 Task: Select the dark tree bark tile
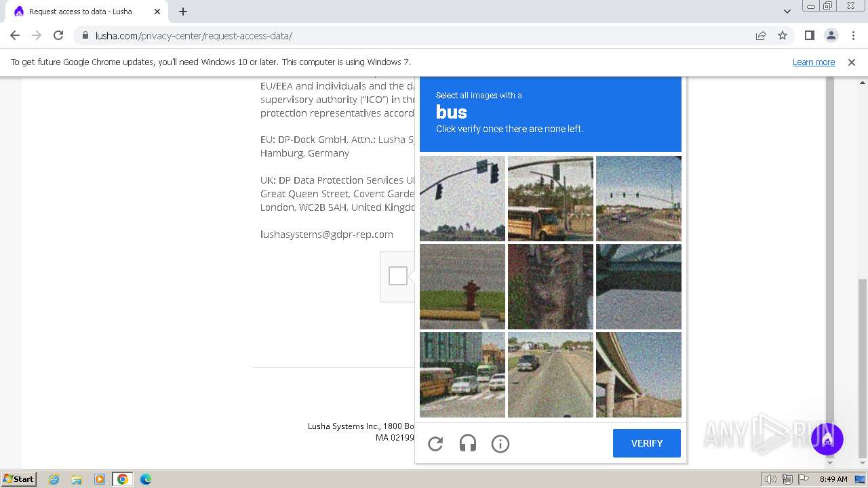551,287
